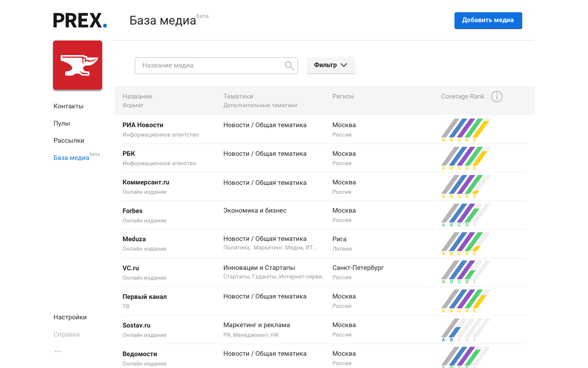The width and height of the screenshot is (588, 368).
Task: Click Политика, Маркетинг, Медиа subtopics text
Action: coord(270,247)
